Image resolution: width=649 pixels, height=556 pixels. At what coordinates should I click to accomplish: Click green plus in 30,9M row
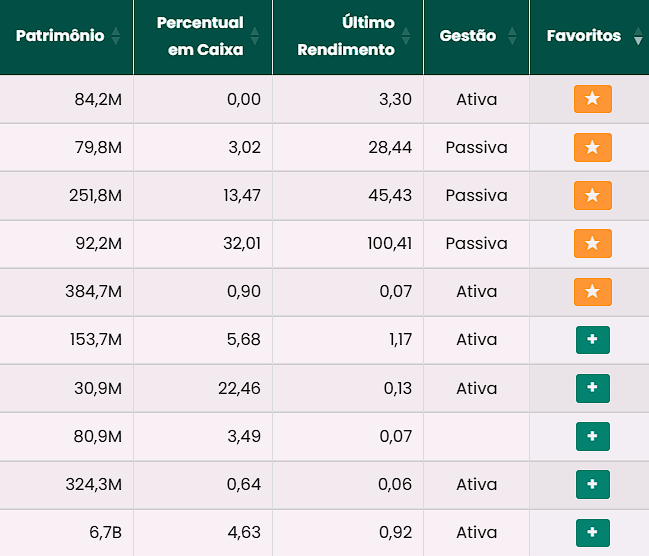click(x=592, y=387)
